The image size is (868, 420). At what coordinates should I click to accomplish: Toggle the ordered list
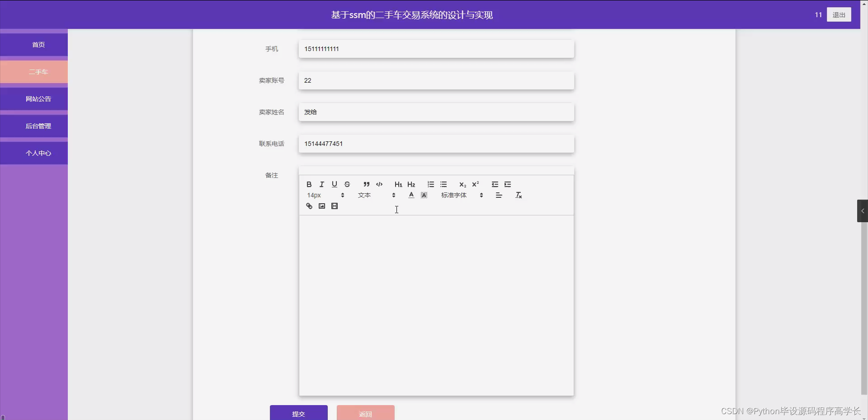pyautogui.click(x=430, y=184)
